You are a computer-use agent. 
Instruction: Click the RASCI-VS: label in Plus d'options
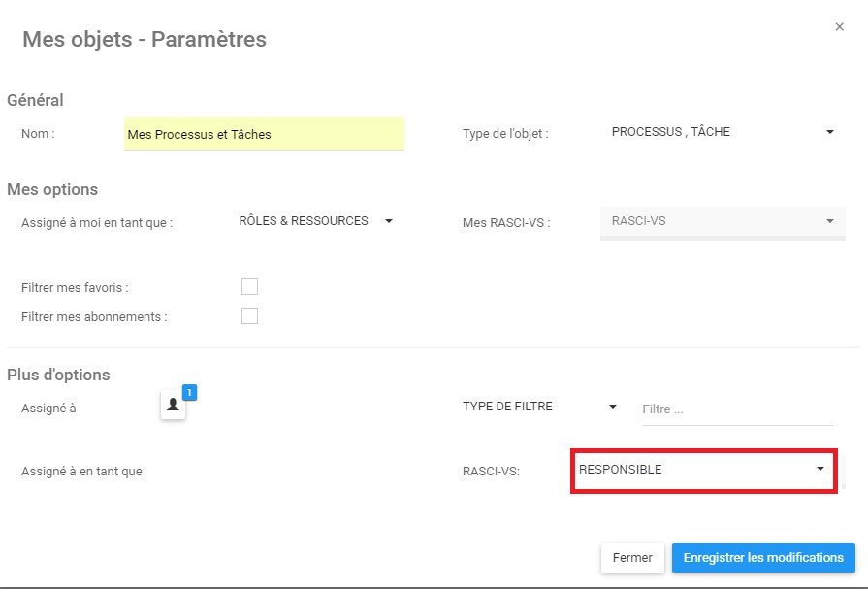tap(491, 472)
